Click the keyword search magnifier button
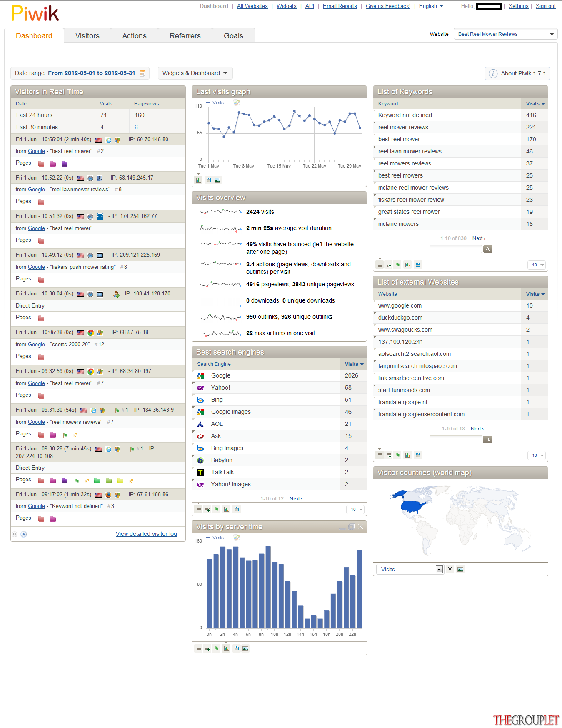Screen dimensions: 562x728 pyautogui.click(x=487, y=249)
